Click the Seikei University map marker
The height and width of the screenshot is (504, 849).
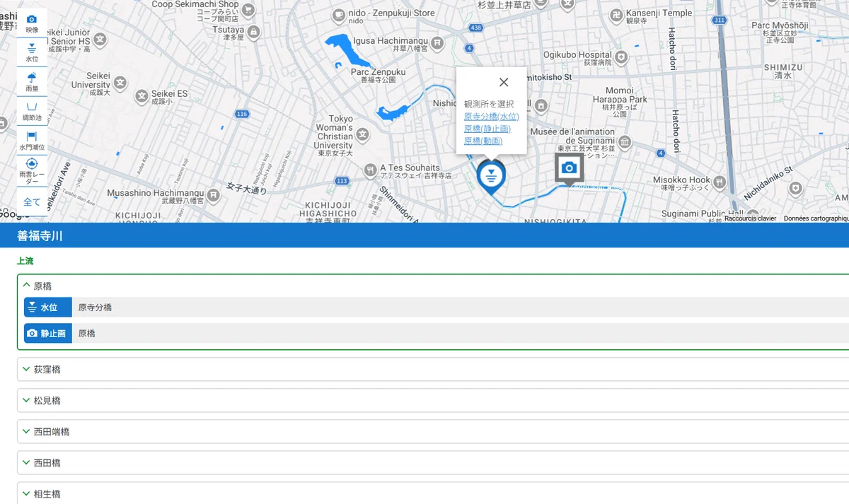[x=121, y=83]
